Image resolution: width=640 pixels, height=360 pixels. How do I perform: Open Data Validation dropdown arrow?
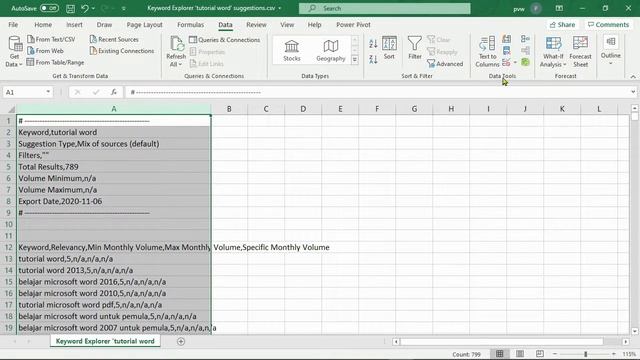pyautogui.click(x=515, y=62)
